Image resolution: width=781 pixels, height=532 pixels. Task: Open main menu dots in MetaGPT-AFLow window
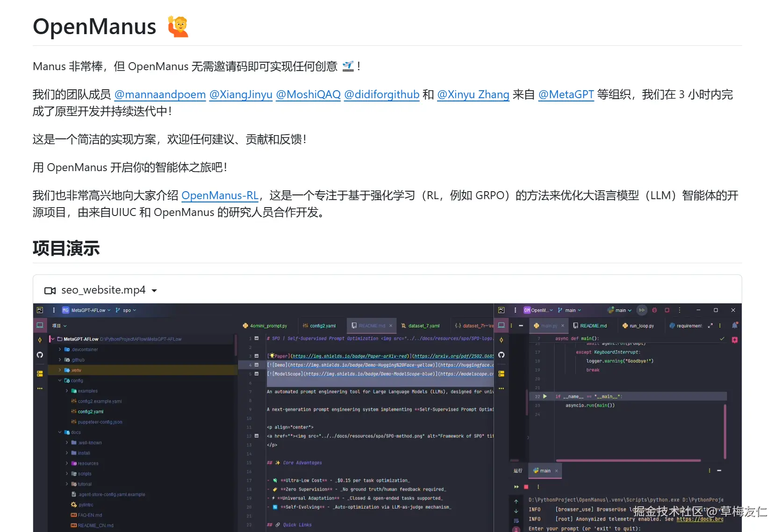click(54, 310)
